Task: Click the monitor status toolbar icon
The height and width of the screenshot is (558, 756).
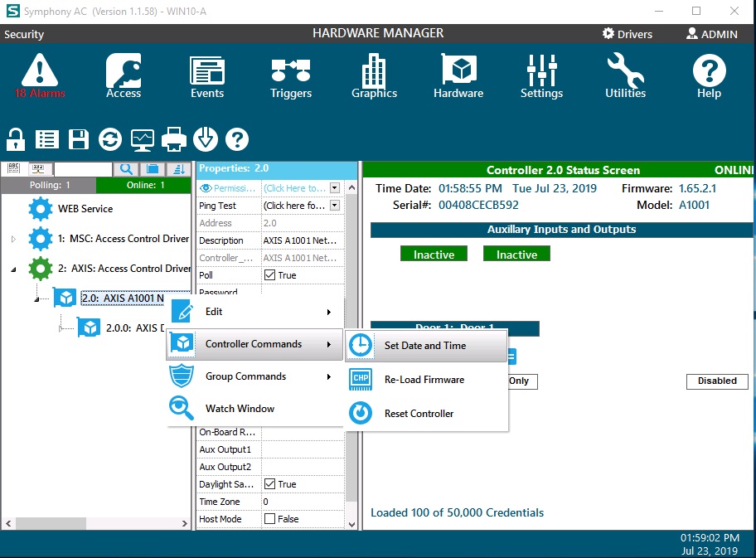Action: 143,139
